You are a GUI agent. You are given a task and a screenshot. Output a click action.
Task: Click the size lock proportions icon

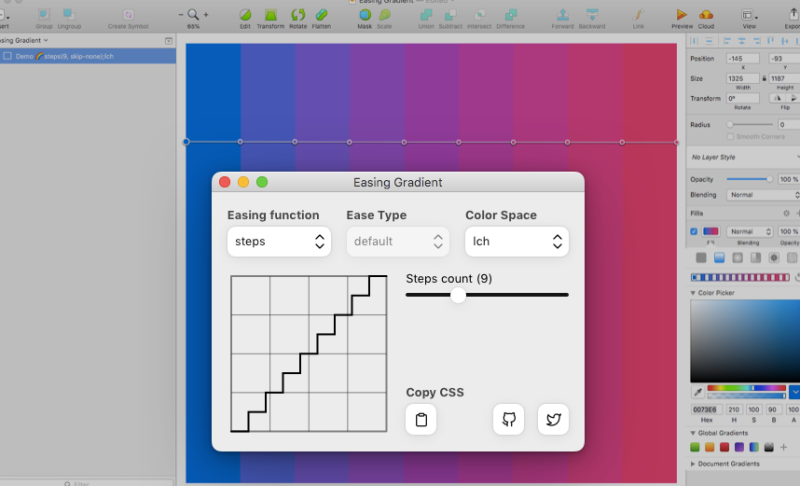coord(764,79)
